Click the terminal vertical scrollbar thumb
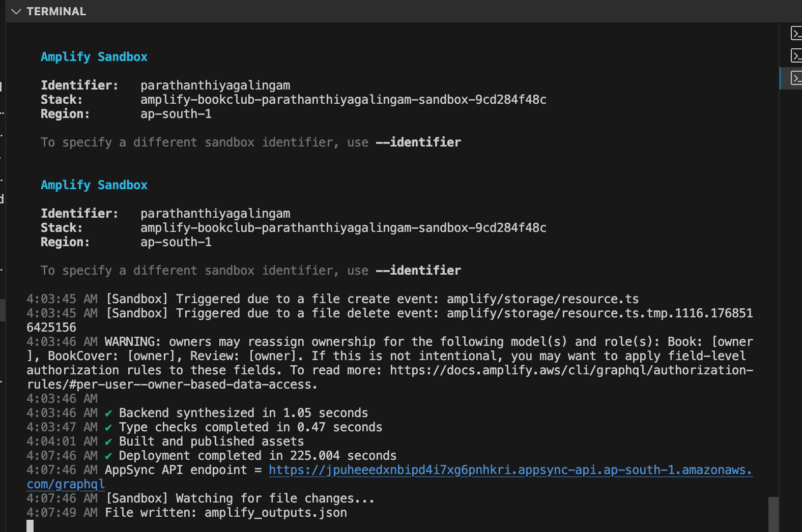Viewport: 802px width, 532px height. click(773, 514)
